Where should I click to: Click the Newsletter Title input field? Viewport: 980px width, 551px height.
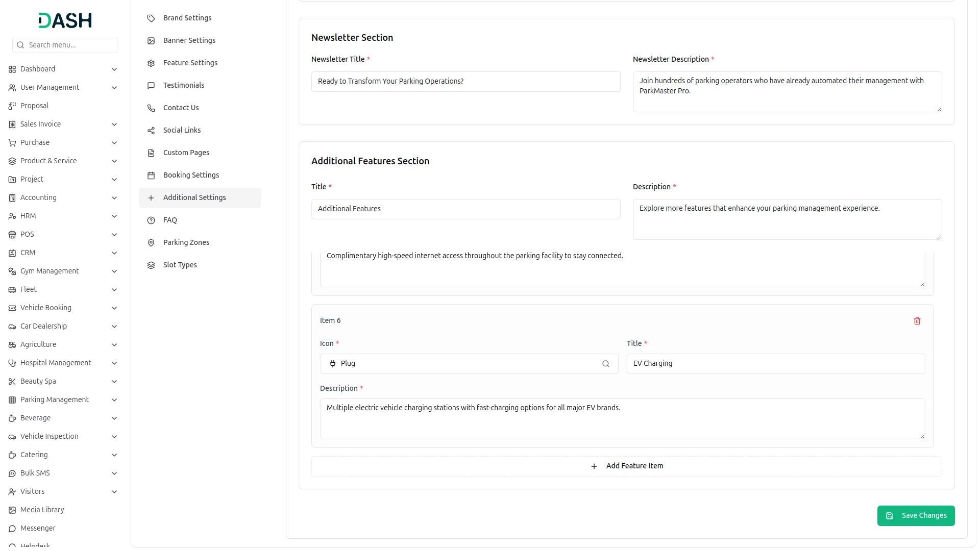(465, 82)
